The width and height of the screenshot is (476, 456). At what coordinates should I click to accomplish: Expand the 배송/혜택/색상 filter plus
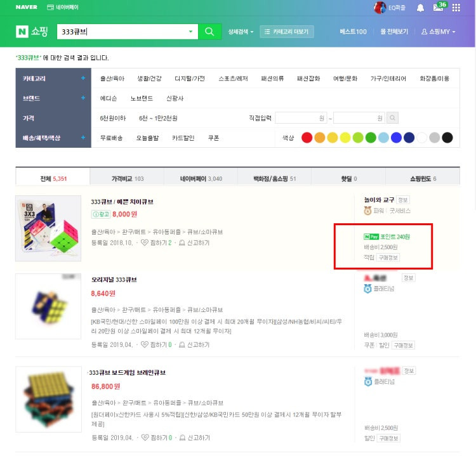pos(83,138)
